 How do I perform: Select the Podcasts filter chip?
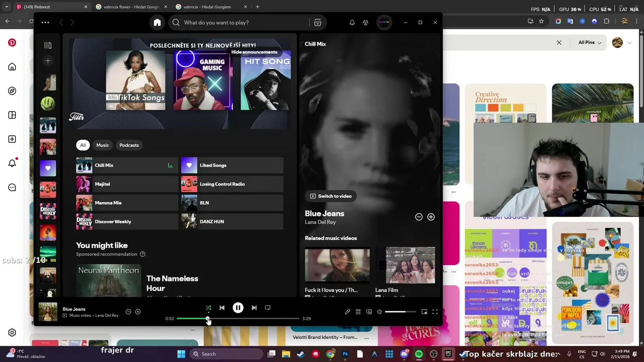[129, 145]
